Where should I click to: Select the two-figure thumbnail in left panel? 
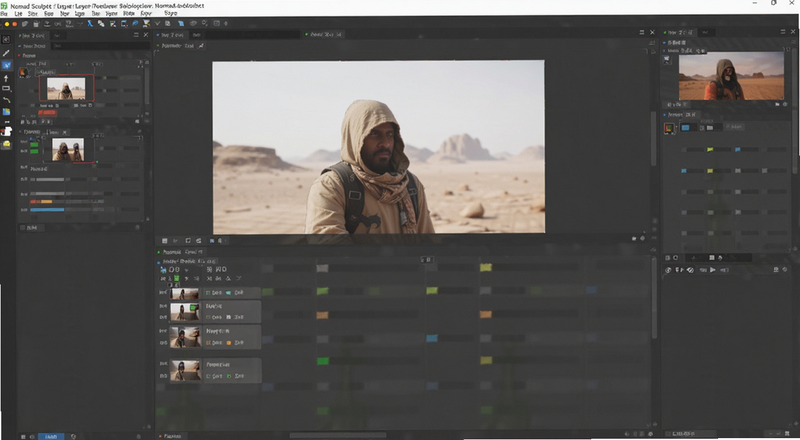(68, 150)
